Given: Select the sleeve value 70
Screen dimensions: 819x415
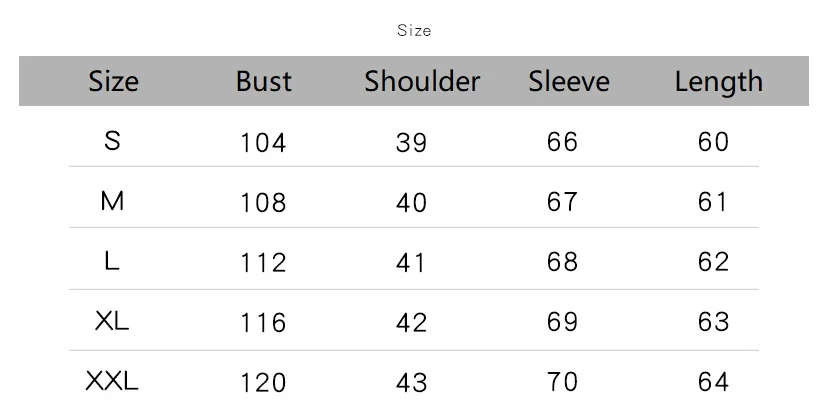Looking at the screenshot, I should pyautogui.click(x=563, y=382).
